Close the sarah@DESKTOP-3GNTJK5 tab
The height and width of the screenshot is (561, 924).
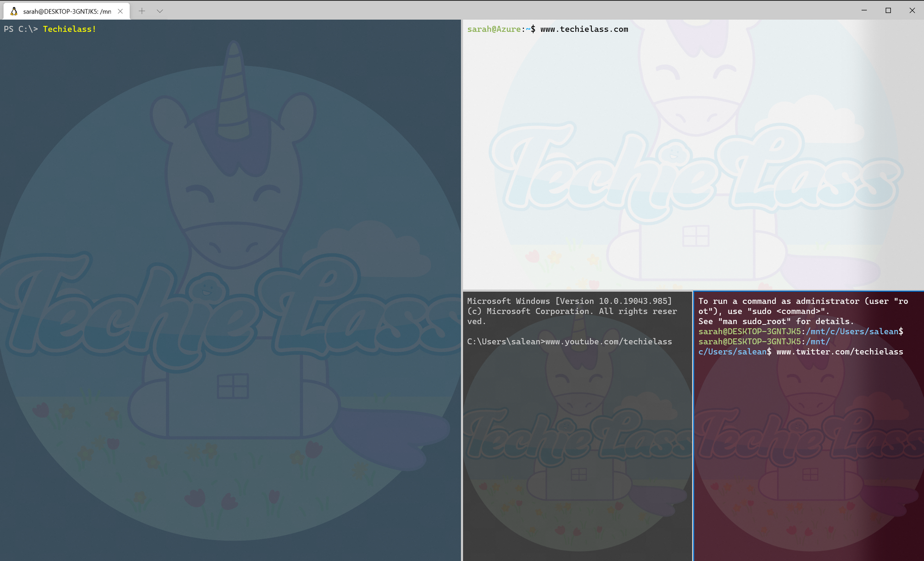click(120, 11)
